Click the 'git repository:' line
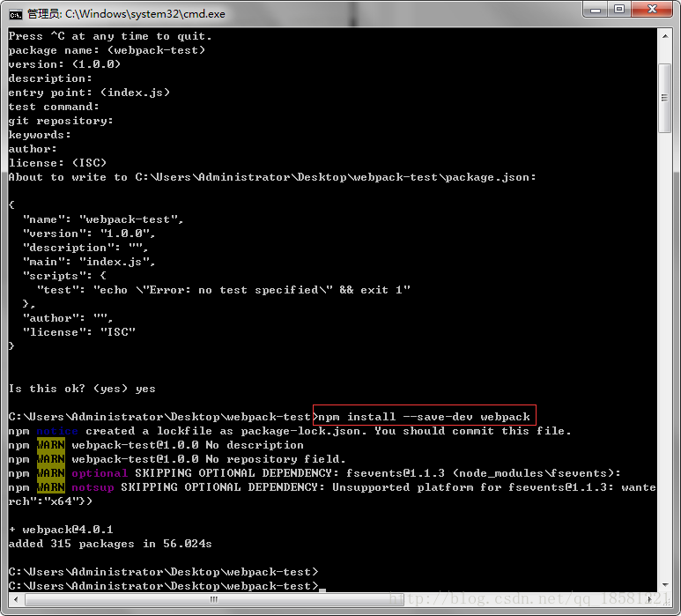The image size is (681, 616). (61, 121)
